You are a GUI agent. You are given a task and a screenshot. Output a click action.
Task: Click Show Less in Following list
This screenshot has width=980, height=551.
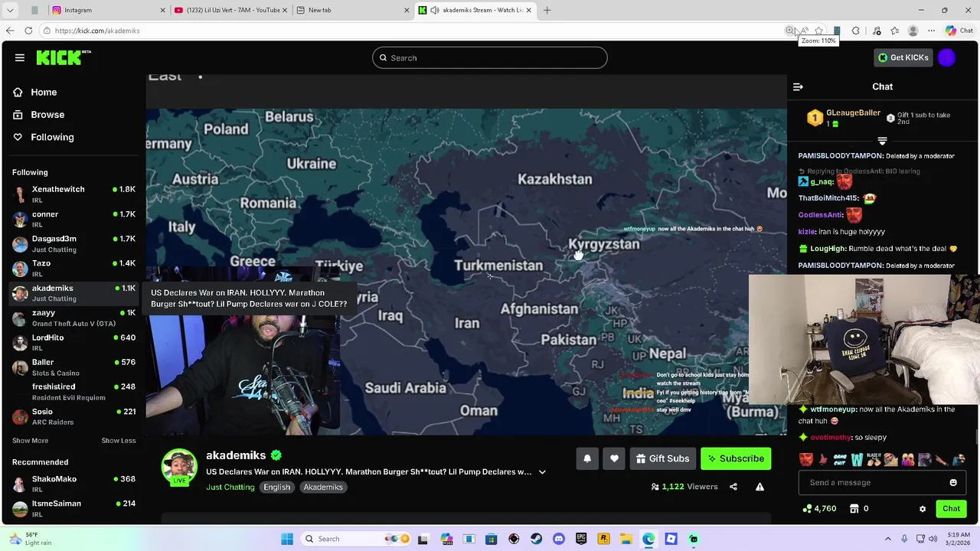119,441
